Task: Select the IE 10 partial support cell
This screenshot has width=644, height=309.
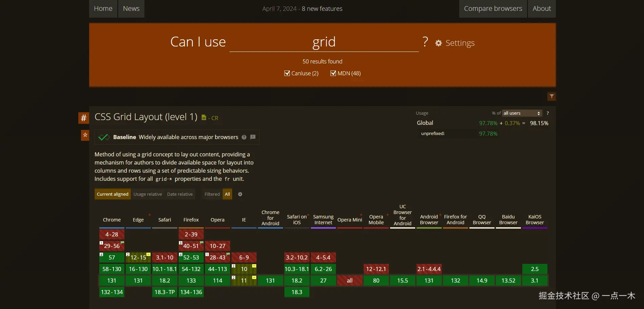Action: click(244, 269)
